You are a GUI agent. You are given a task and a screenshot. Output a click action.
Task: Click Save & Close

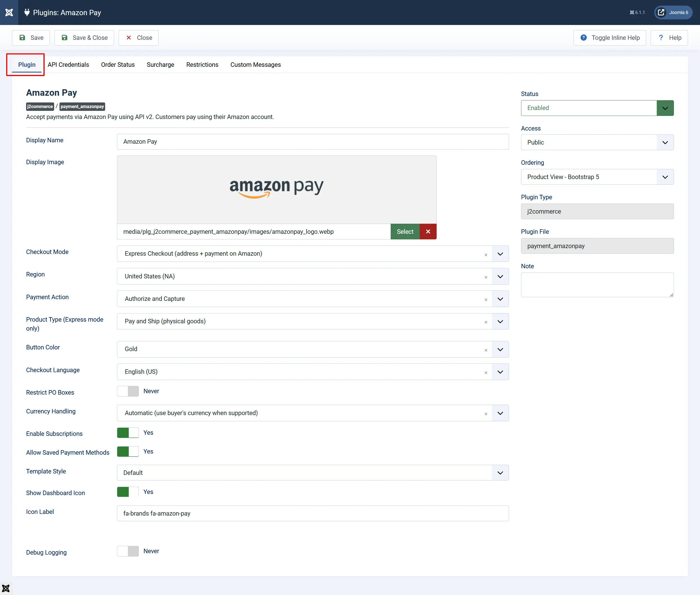pos(84,38)
